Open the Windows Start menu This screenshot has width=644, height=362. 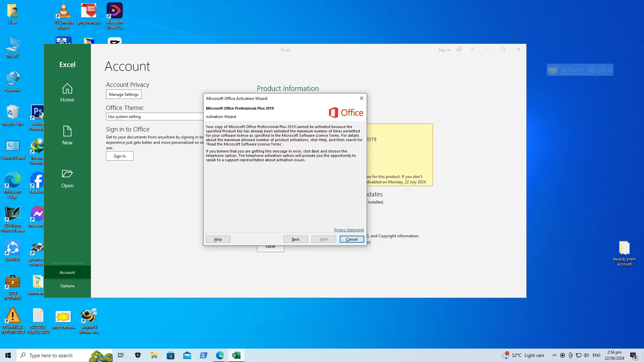pyautogui.click(x=8, y=355)
